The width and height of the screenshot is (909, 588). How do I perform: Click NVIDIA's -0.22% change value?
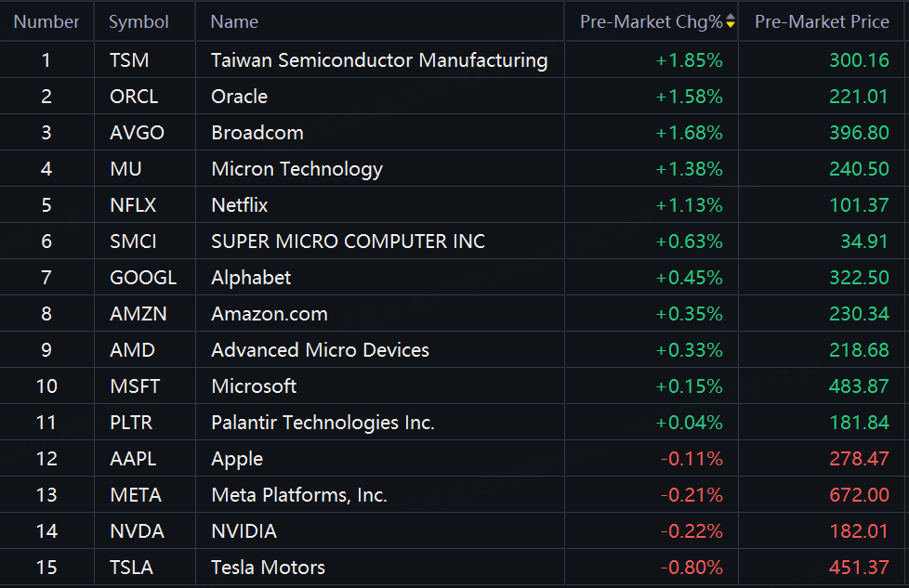point(692,531)
